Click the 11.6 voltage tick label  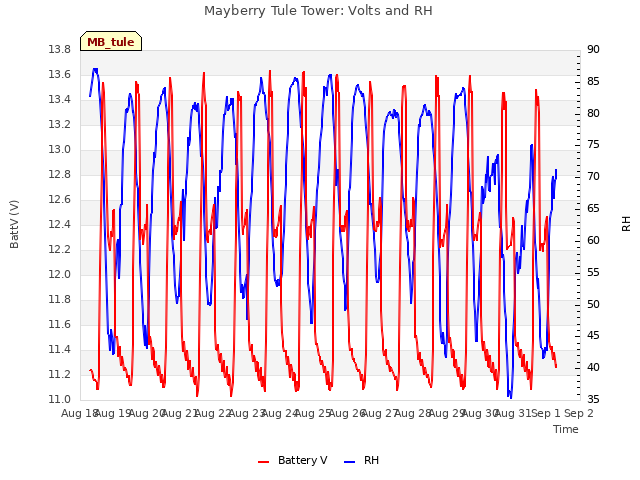click(60, 324)
